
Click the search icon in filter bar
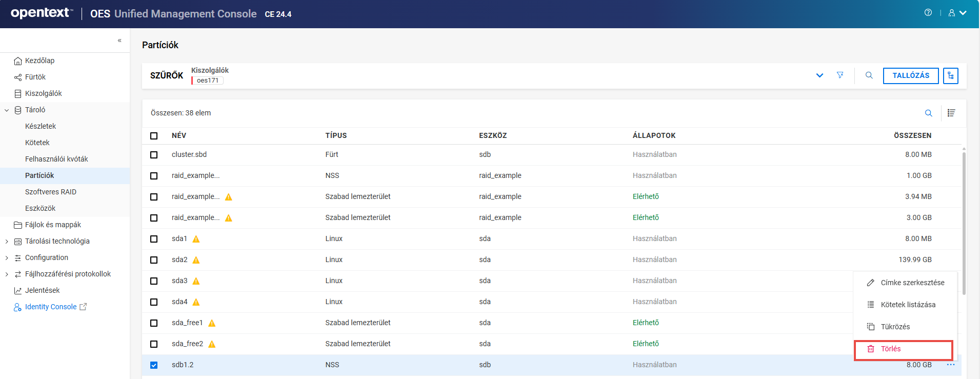point(869,75)
